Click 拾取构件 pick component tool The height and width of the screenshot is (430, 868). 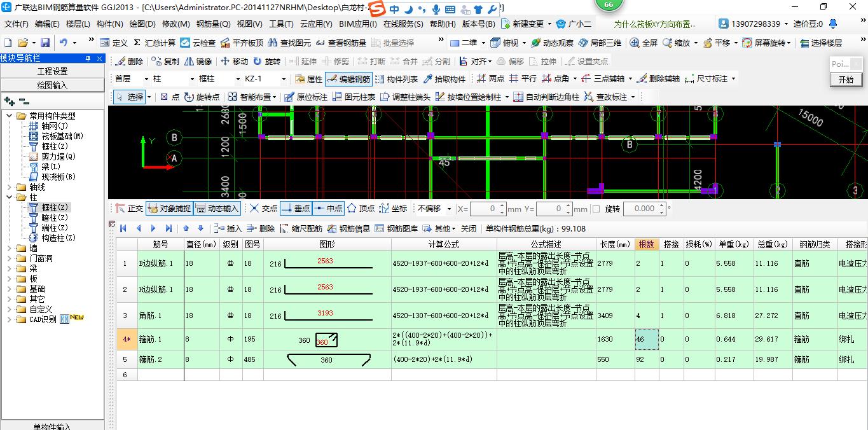pos(444,79)
